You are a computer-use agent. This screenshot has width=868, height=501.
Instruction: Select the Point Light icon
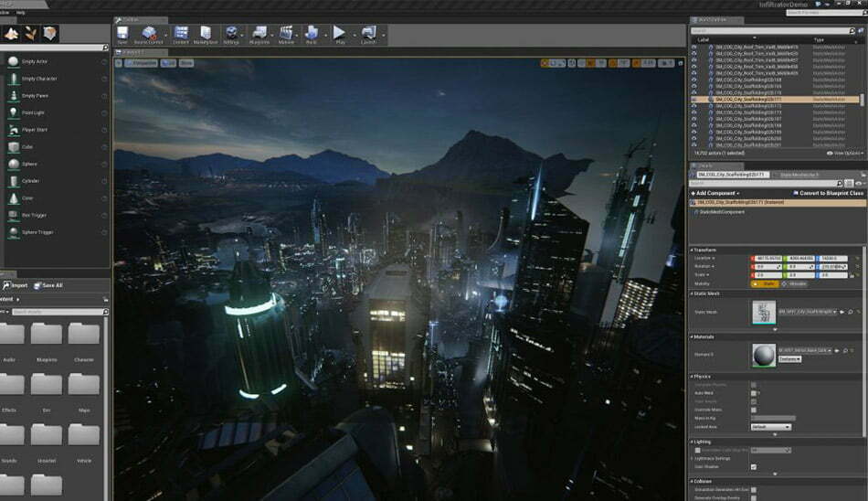14,112
